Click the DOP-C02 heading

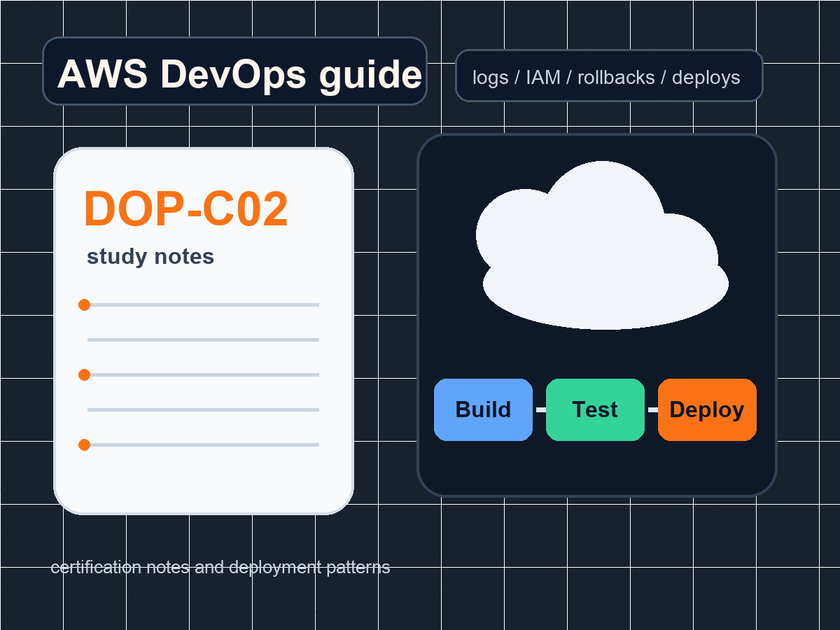pos(185,209)
